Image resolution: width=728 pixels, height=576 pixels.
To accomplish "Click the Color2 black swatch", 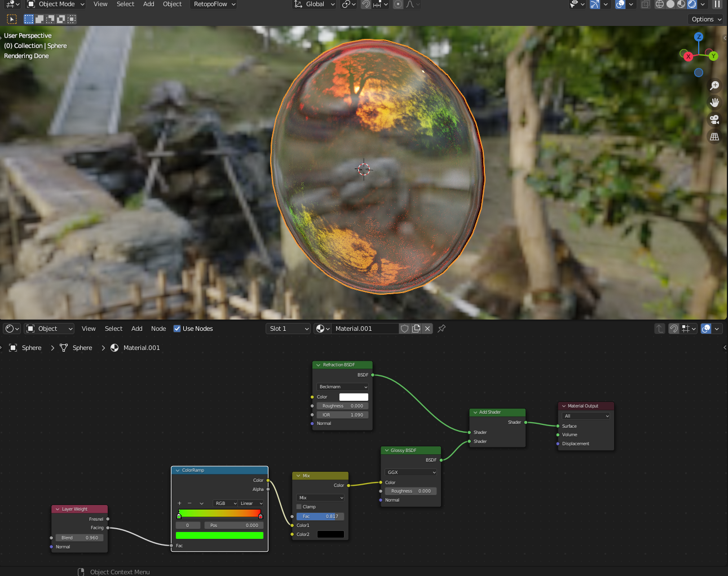I will click(x=330, y=534).
